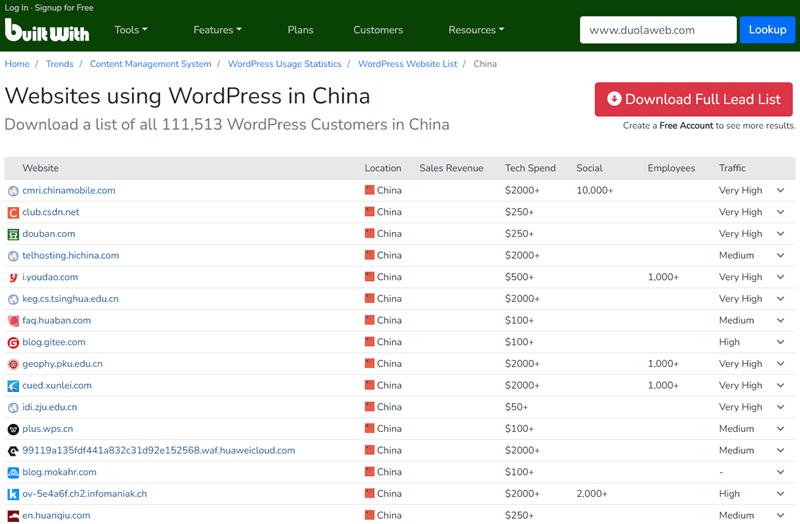Open the 99119a135fdf...waf.huaweicloud.com link
The image size is (800, 524).
pos(159,451)
